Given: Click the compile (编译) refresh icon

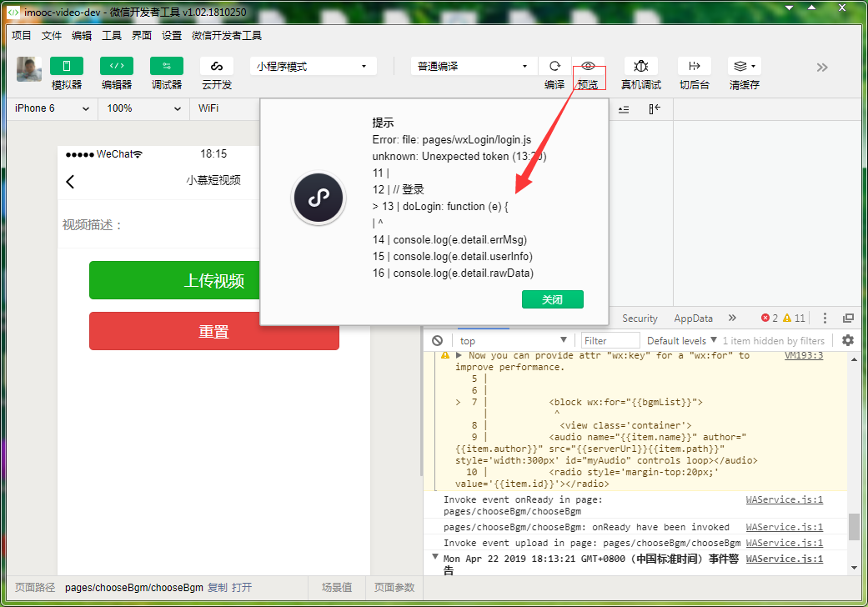Looking at the screenshot, I should (x=554, y=66).
